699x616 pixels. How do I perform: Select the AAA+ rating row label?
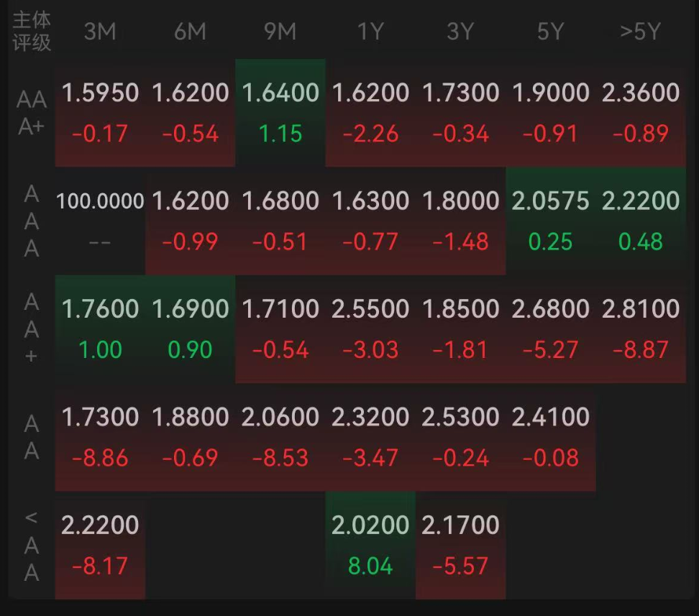(x=31, y=113)
